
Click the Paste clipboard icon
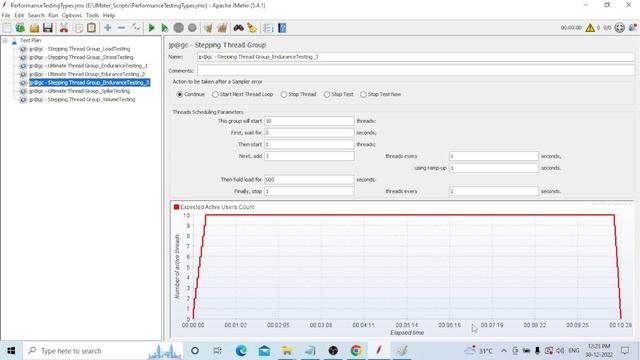point(91,28)
